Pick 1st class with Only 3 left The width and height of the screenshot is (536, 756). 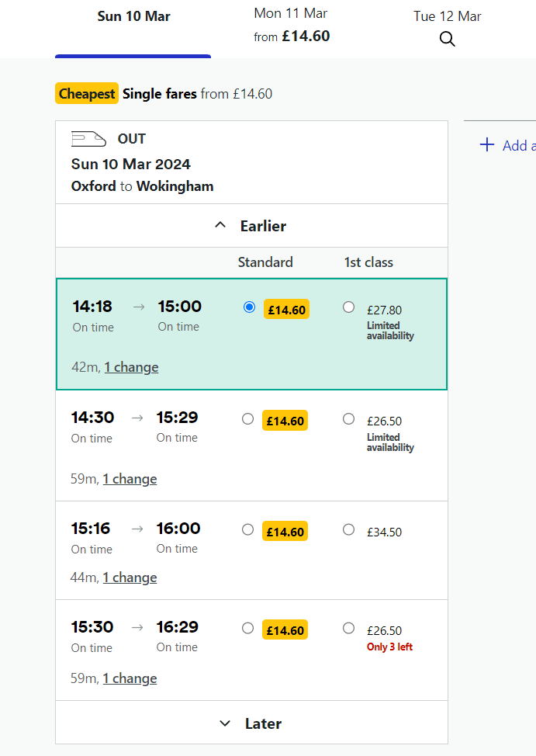click(x=348, y=628)
